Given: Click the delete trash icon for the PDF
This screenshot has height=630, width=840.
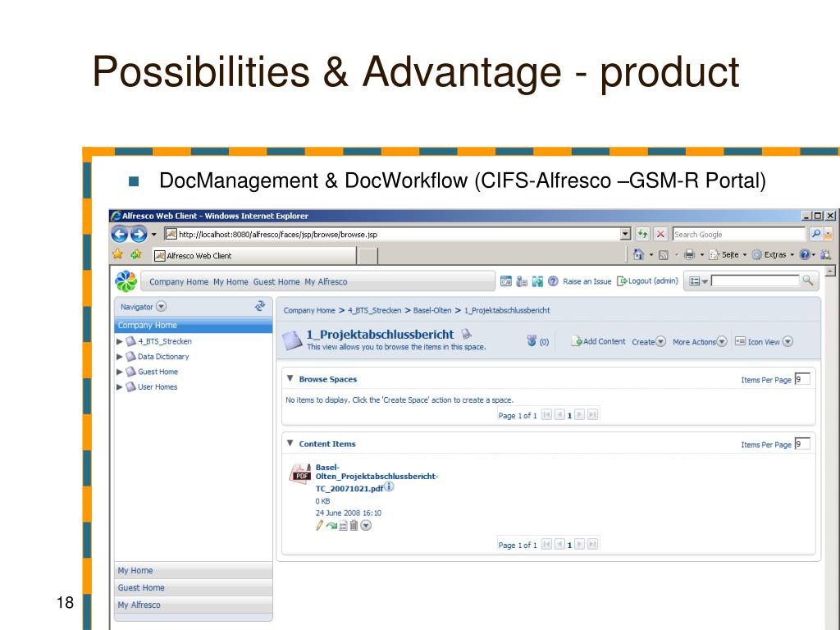Looking at the screenshot, I should tap(354, 526).
